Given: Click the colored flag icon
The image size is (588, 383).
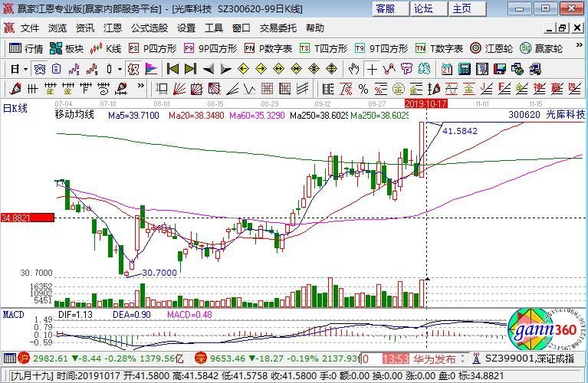Looking at the screenshot, I should point(151,70).
